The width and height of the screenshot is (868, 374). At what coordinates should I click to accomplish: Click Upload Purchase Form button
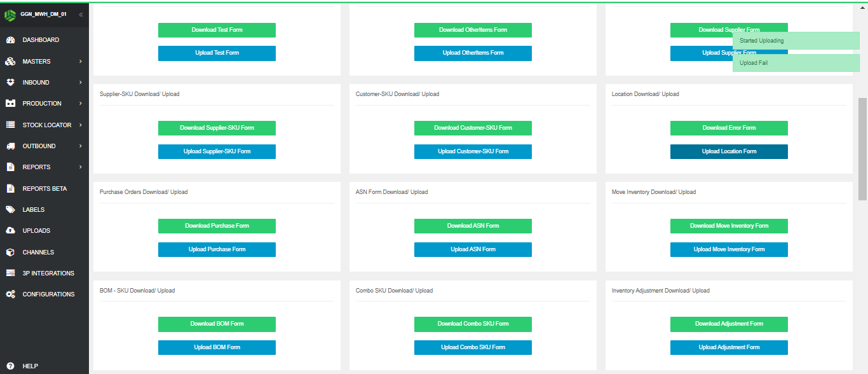click(x=217, y=249)
